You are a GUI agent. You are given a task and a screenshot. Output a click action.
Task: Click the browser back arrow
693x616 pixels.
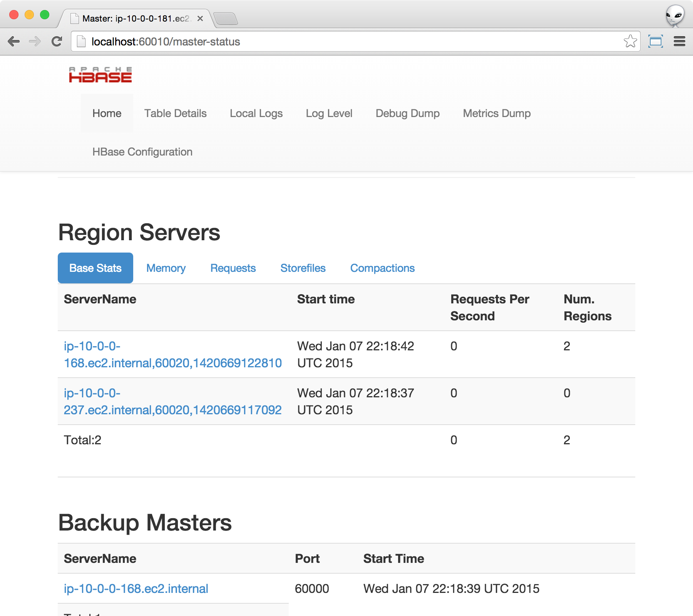pos(14,42)
